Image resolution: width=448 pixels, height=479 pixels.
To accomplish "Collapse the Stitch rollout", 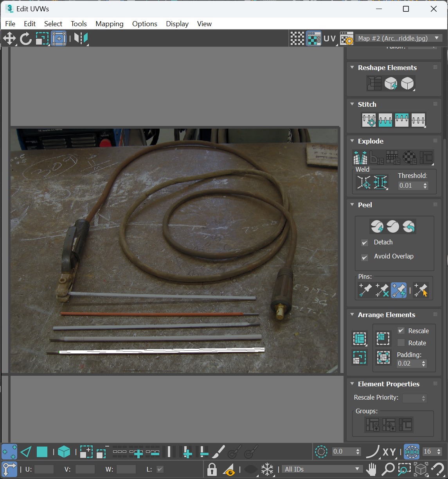I will [352, 104].
